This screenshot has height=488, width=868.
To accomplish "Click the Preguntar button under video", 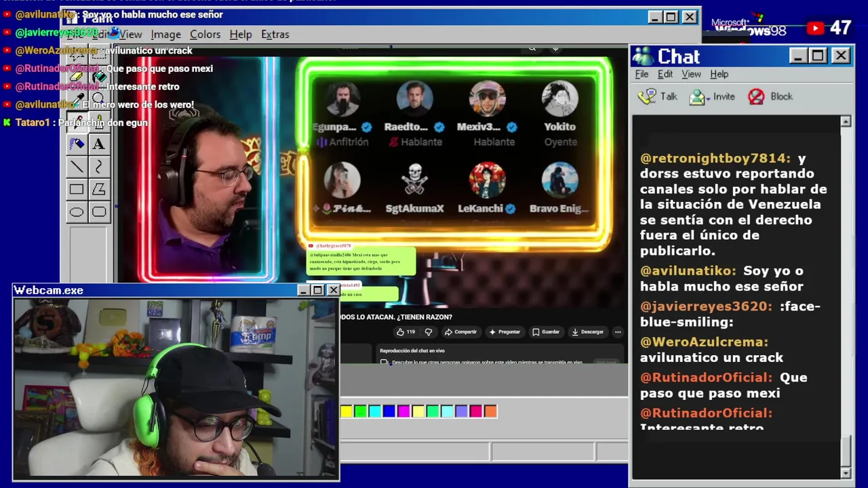I will [x=505, y=332].
